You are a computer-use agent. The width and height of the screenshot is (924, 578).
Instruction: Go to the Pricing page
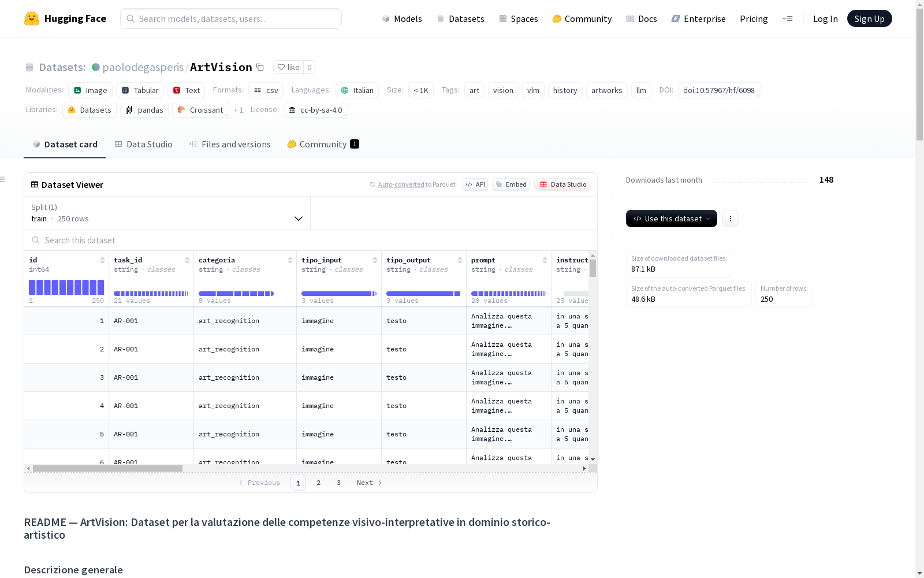click(x=754, y=18)
